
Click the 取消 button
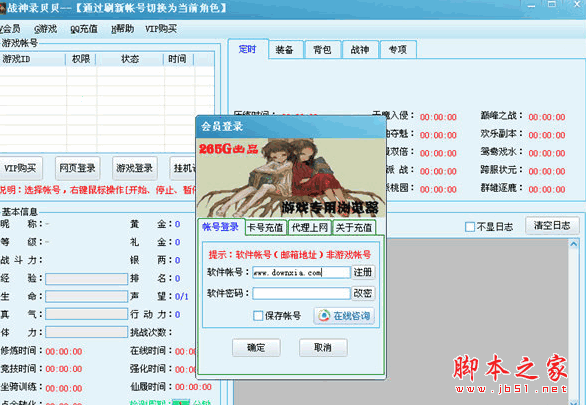323,347
